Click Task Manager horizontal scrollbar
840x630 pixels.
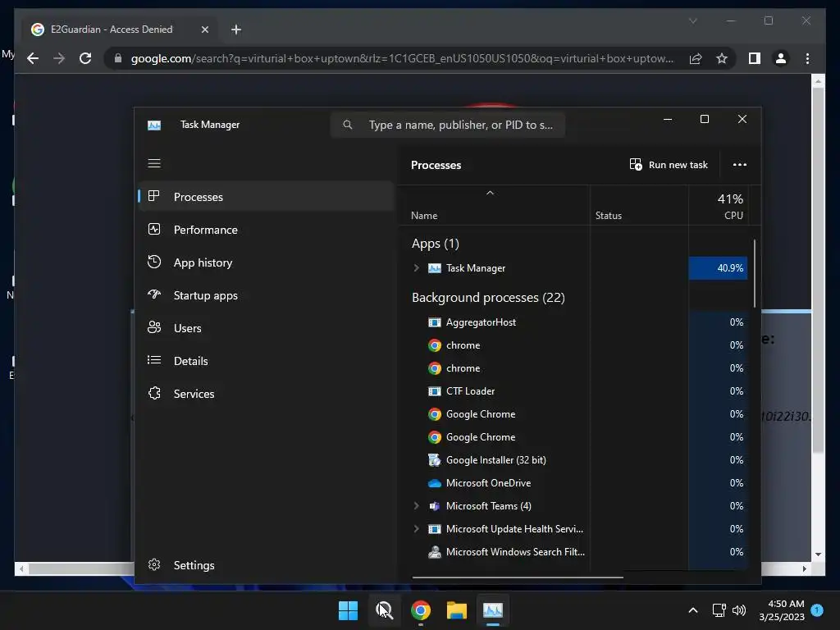point(518,577)
